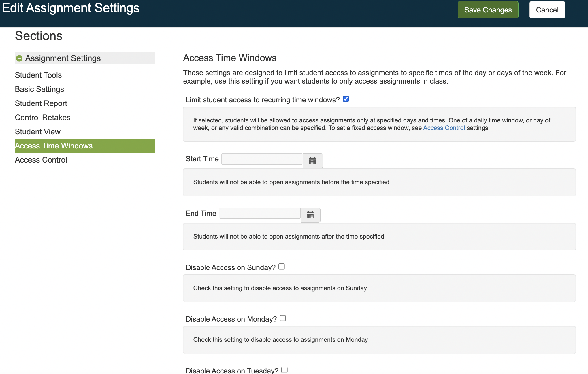Viewport: 588px width, 374px height.
Task: Click the Assignment Settings section header
Action: (x=63, y=58)
